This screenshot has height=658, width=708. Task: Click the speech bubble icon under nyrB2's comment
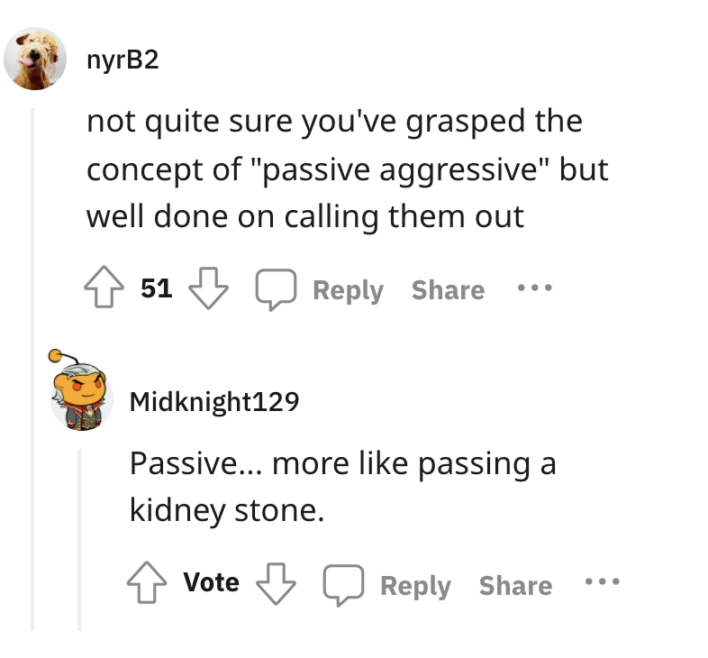(x=273, y=290)
